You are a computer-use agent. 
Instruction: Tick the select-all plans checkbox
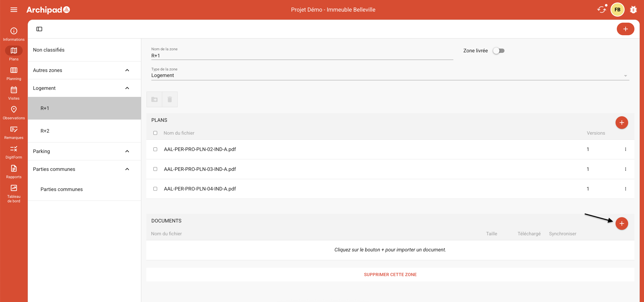pos(155,133)
